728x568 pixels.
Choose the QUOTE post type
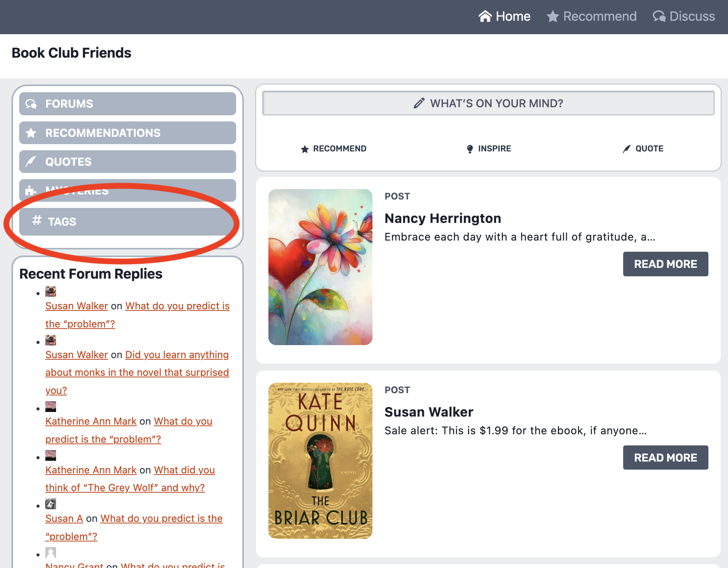(x=643, y=149)
